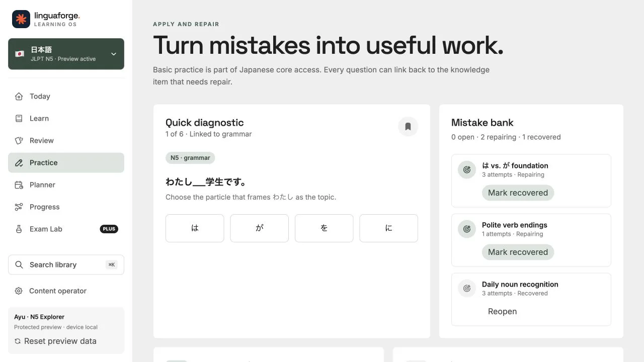
Task: Click the Search library field
Action: tap(66, 265)
